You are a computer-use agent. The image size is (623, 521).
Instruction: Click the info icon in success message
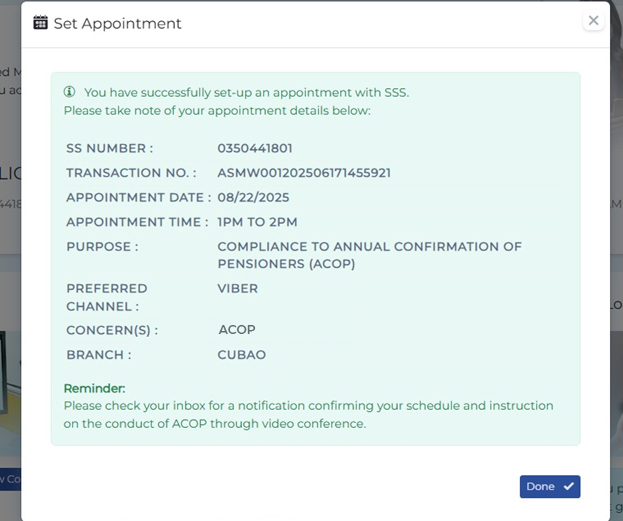point(69,92)
